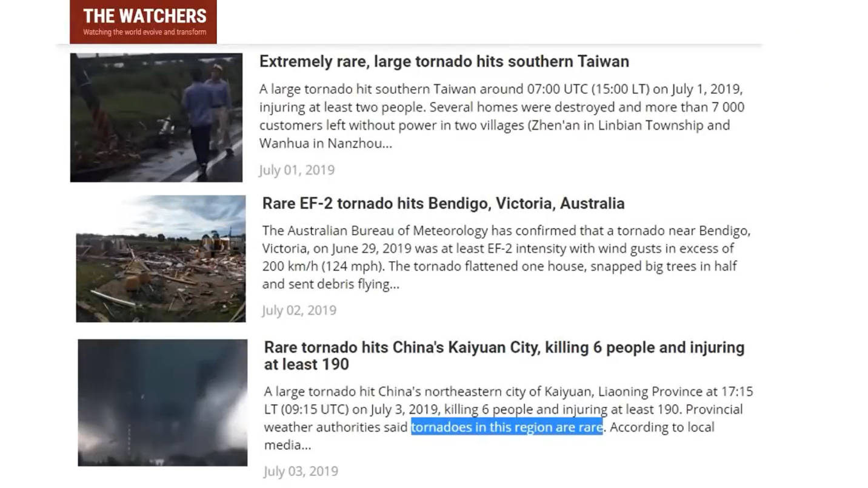
Task: Click 'Wanhua in Nanzhou…' truncated text
Action: [x=326, y=144]
